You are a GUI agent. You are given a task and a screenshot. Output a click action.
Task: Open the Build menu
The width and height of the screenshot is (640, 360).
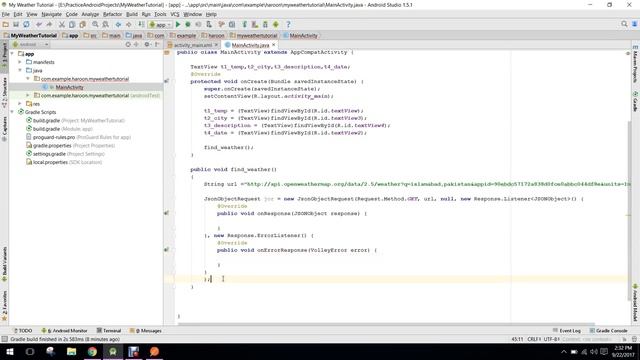tap(132, 14)
